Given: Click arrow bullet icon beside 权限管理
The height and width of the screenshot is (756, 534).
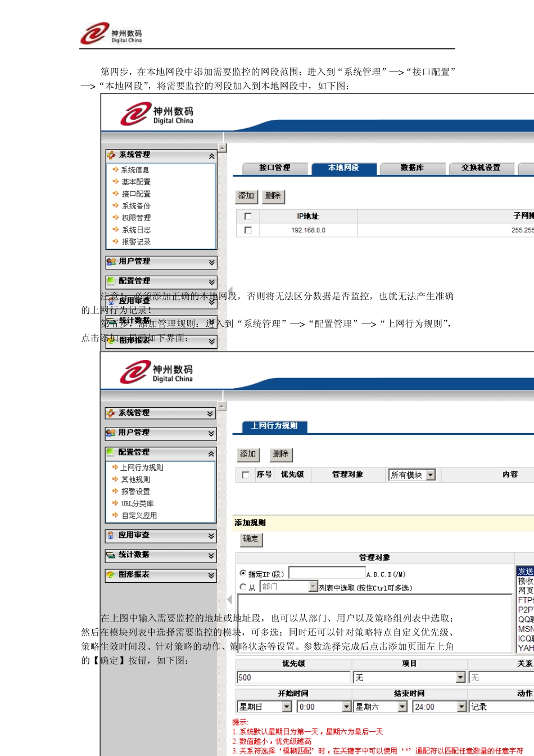Looking at the screenshot, I should 115,217.
